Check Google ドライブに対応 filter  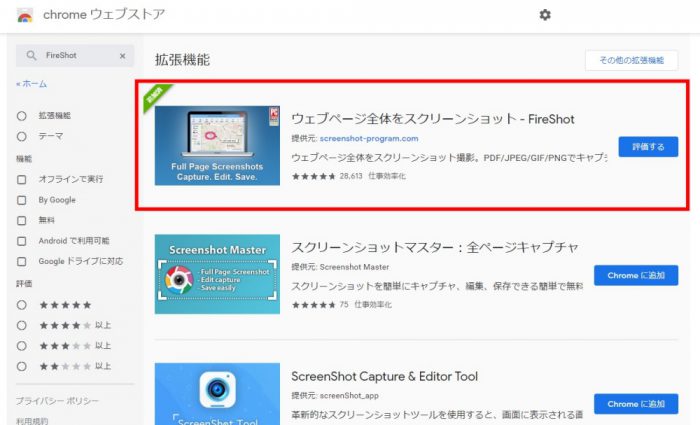pyautogui.click(x=21, y=261)
